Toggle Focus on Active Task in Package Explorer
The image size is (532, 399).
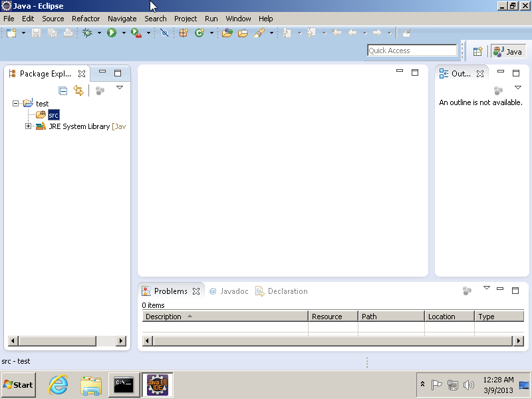pyautogui.click(x=100, y=90)
